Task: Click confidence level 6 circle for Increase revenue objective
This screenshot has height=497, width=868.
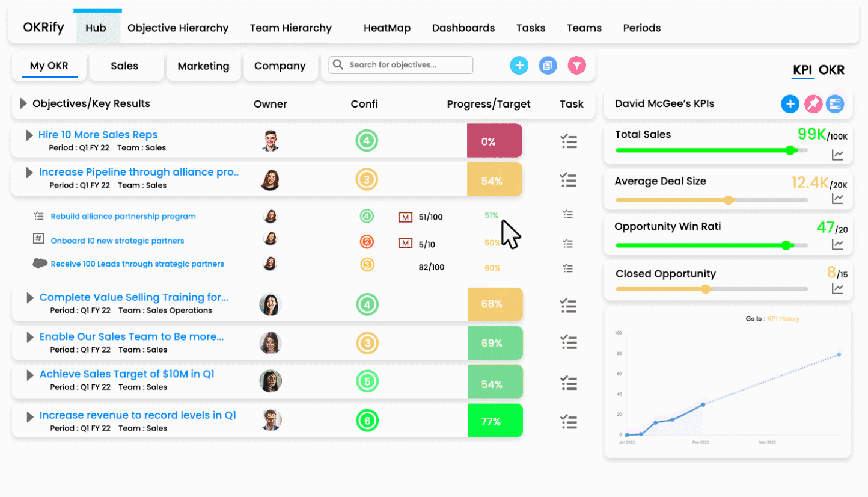Action: 367,421
